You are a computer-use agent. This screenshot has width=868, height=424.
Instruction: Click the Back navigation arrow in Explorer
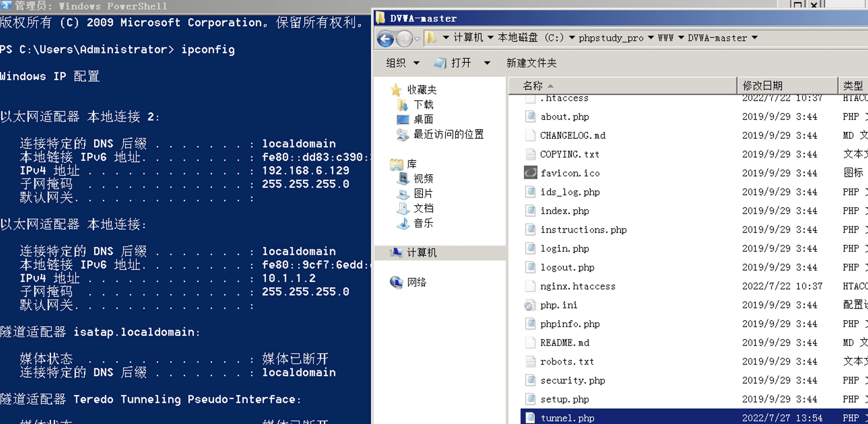click(x=385, y=39)
